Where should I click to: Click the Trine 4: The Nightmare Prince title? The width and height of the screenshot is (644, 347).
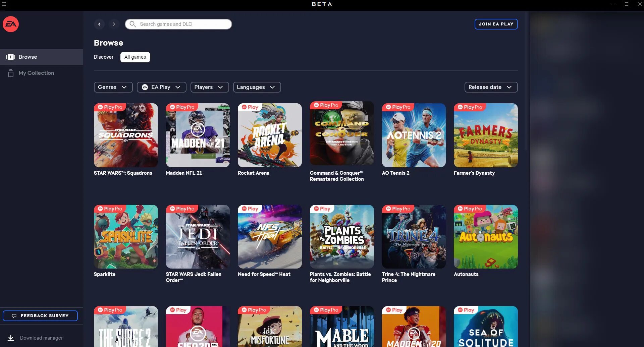(409, 277)
